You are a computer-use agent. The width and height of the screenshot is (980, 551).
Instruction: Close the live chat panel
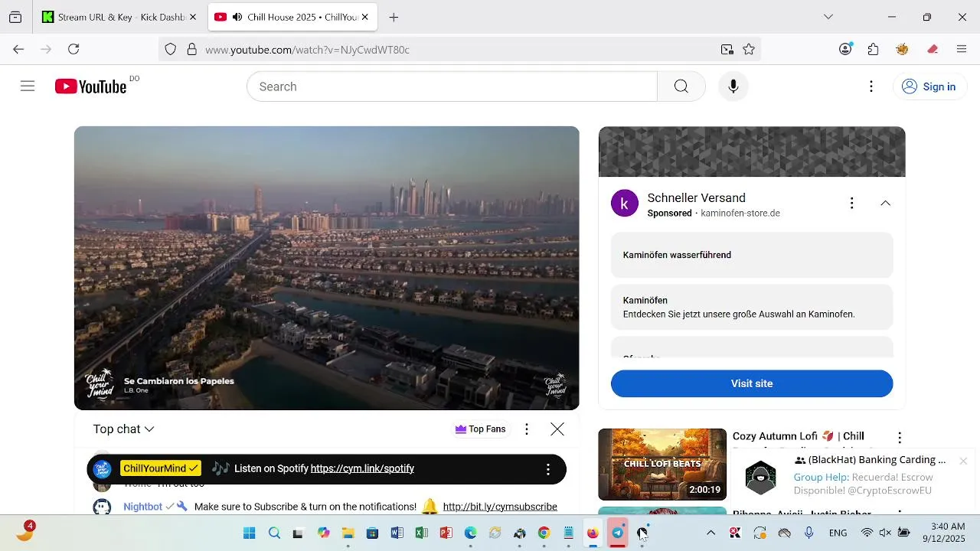pyautogui.click(x=557, y=429)
